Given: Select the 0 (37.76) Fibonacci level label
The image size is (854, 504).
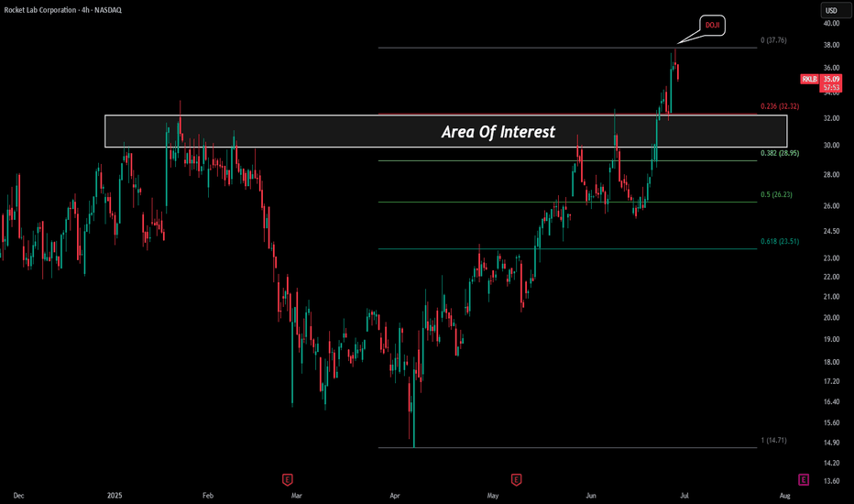Looking at the screenshot, I should (x=773, y=40).
